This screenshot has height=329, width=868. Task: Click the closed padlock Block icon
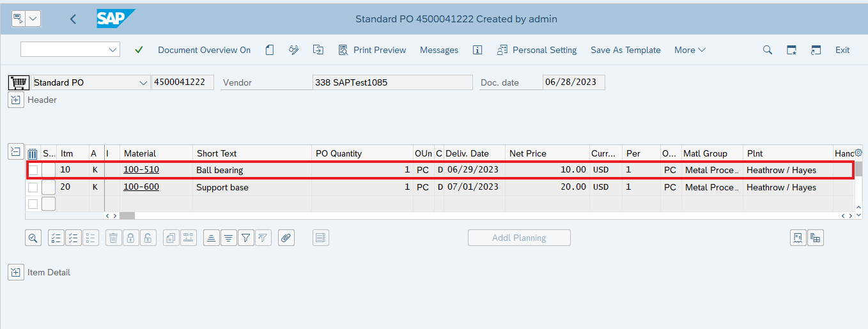[x=130, y=238]
